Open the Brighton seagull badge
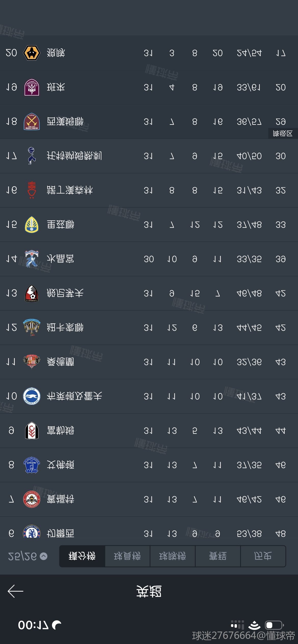This screenshot has height=644, width=298. click(x=32, y=396)
